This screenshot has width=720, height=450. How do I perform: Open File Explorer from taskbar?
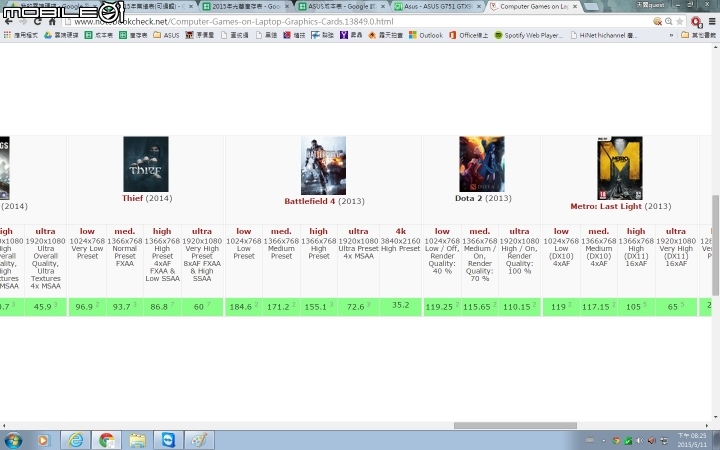[x=137, y=441]
